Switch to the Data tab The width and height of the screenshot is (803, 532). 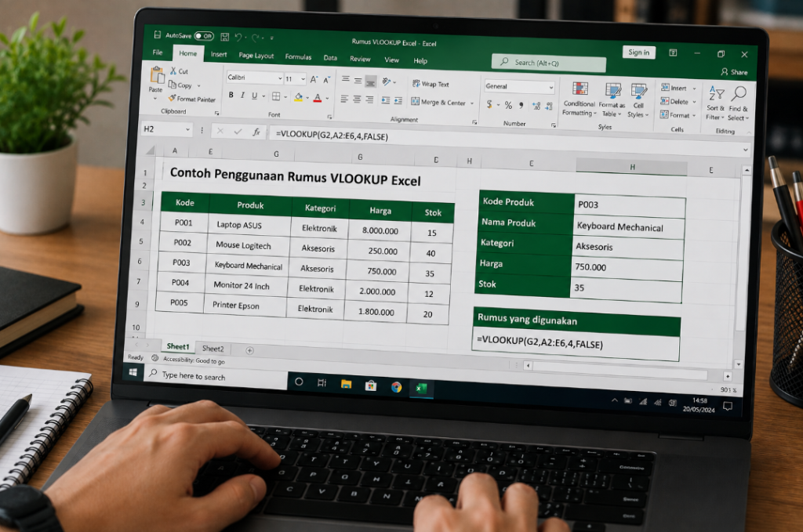pos(330,58)
